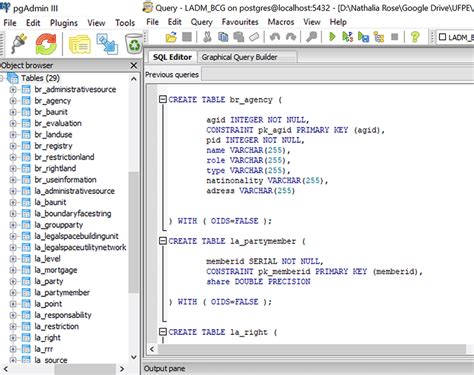Open the Plugins menu in pgAdmin III
The image size is (474, 375).
[x=64, y=23]
